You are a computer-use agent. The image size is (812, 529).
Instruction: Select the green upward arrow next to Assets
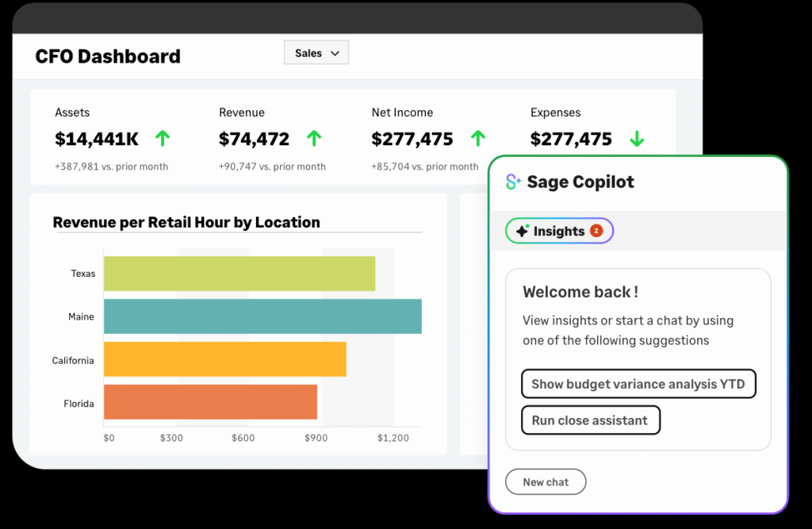162,138
